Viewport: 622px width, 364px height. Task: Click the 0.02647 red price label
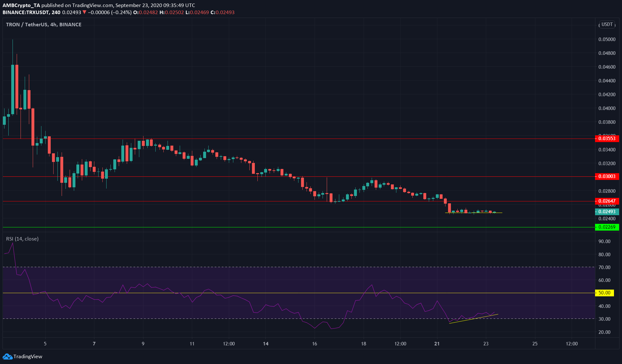pyautogui.click(x=607, y=201)
